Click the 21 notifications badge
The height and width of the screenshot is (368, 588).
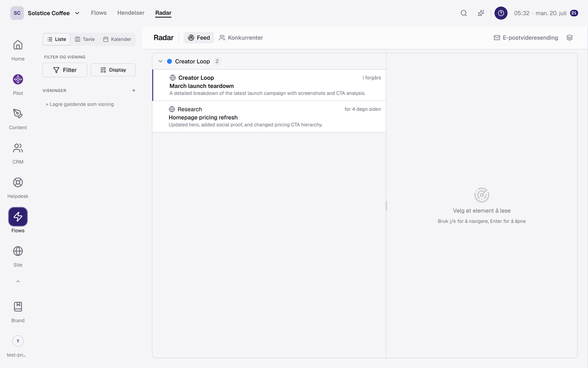coord(574,13)
